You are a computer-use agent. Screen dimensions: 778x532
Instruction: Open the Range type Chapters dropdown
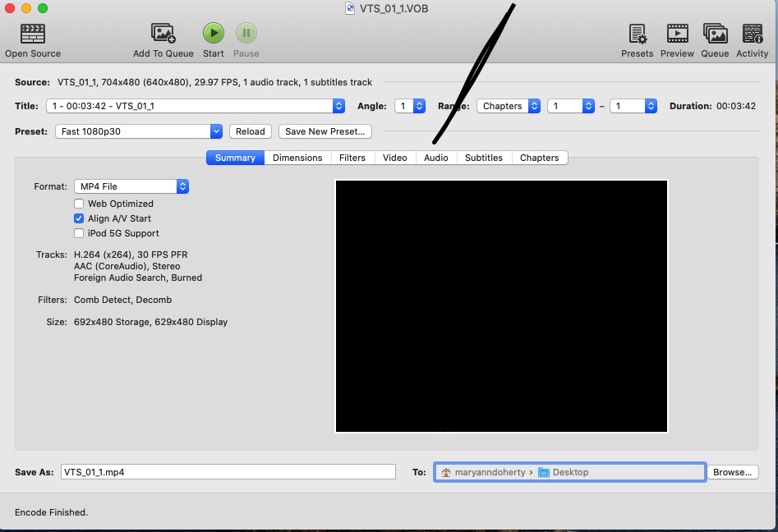(x=509, y=106)
